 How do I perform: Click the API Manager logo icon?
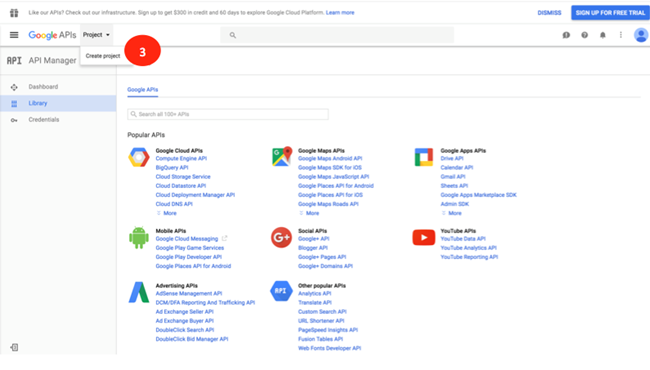[14, 60]
